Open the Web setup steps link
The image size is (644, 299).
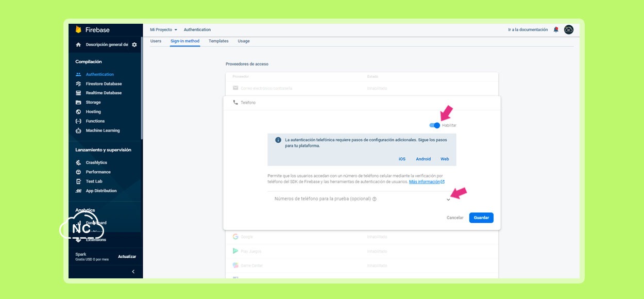[445, 159]
